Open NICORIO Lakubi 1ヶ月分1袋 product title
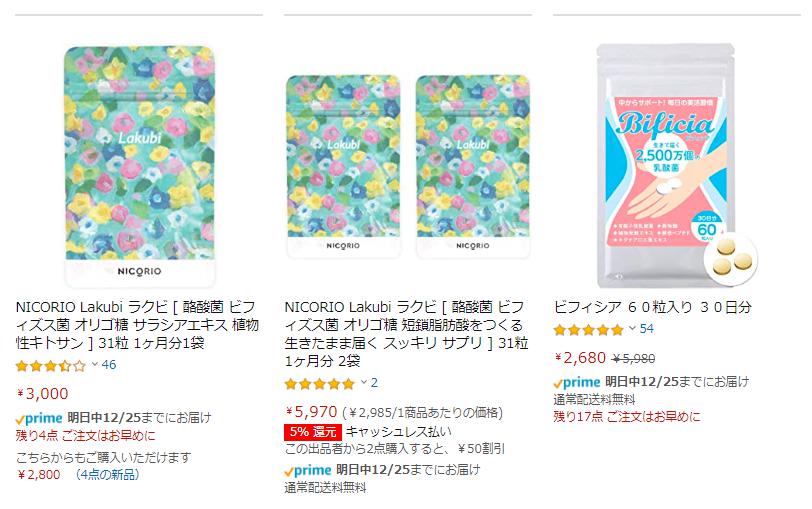Screen dimensions: 812x509 click(137, 325)
